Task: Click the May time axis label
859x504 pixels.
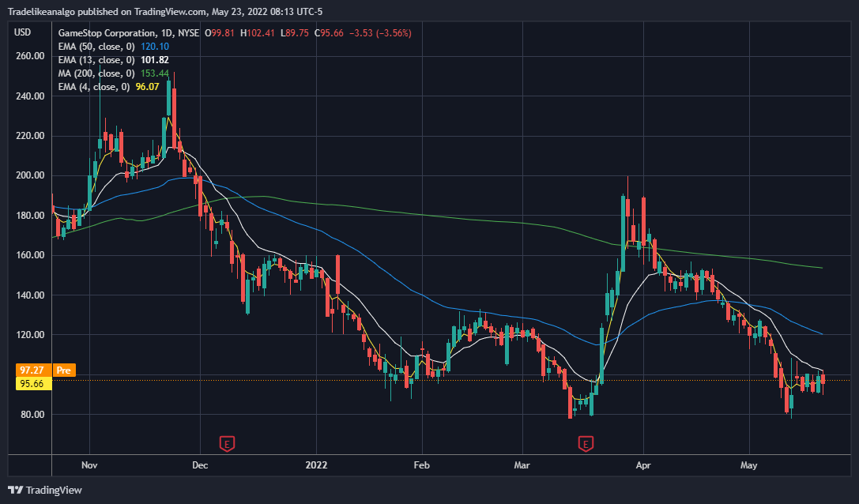Action: click(749, 465)
